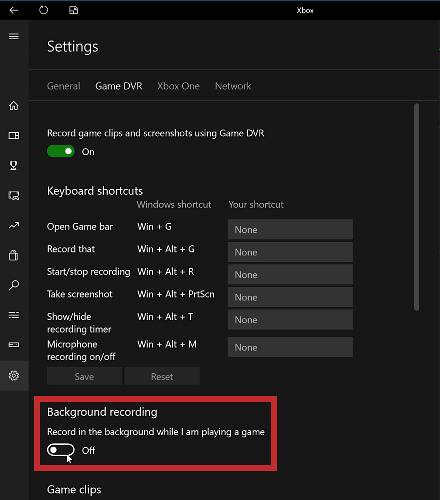Click the Keyboard shortcuts heading
The height and width of the screenshot is (500, 440).
click(95, 191)
